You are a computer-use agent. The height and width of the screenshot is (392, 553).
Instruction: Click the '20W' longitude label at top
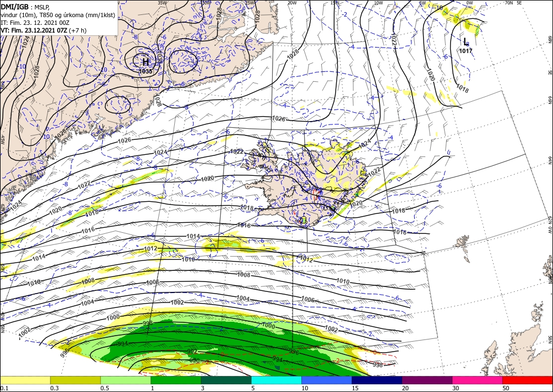pos(291,3)
